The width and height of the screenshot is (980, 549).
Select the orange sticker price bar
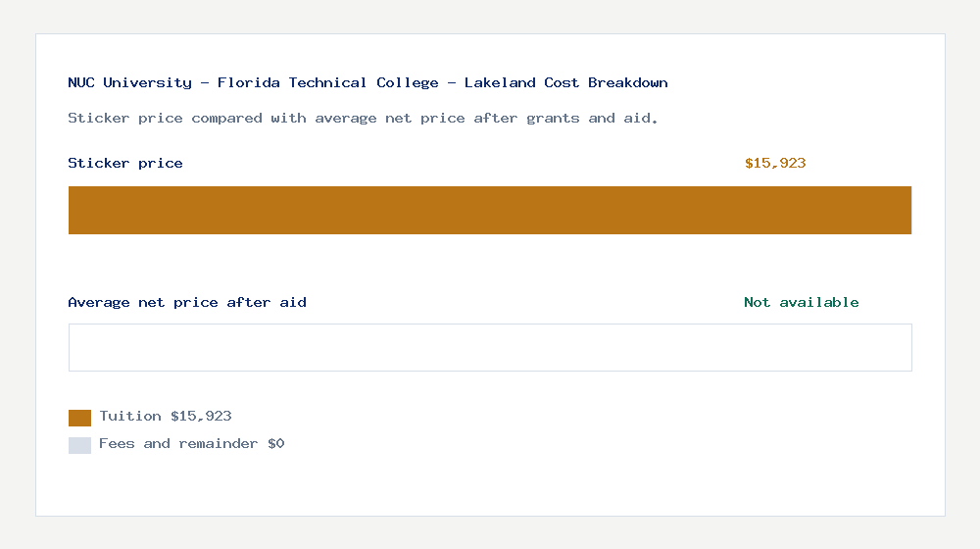pos(490,210)
